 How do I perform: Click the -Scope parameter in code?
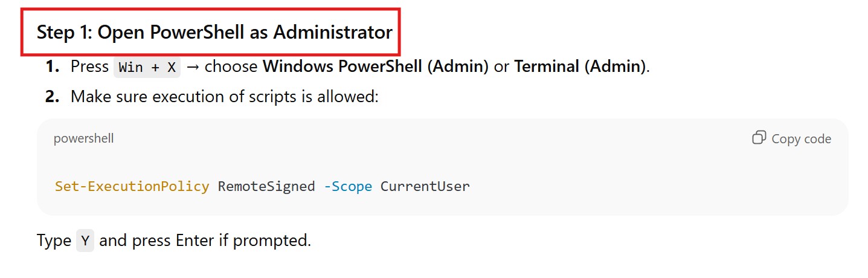click(347, 186)
